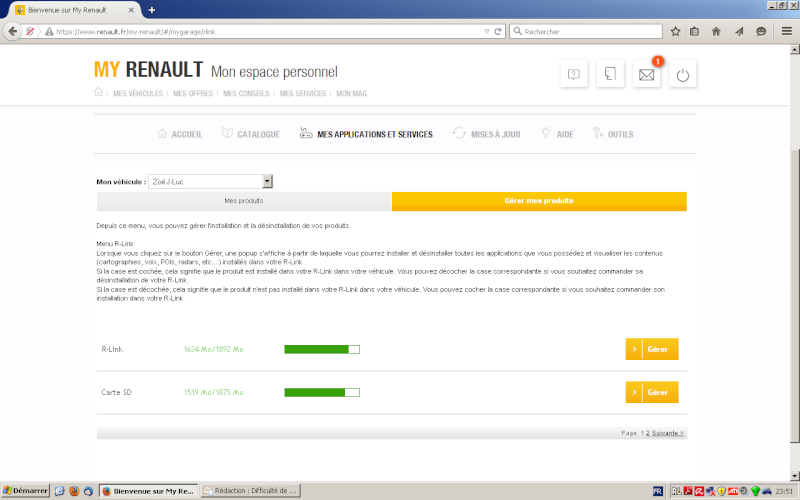Open the help question-mark icon in header

[x=574, y=74]
